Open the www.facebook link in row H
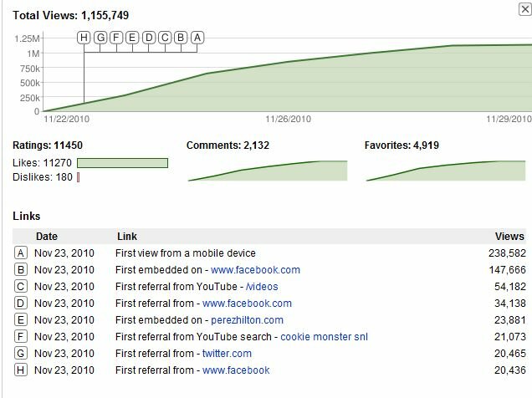The width and height of the screenshot is (532, 398). coord(236,370)
